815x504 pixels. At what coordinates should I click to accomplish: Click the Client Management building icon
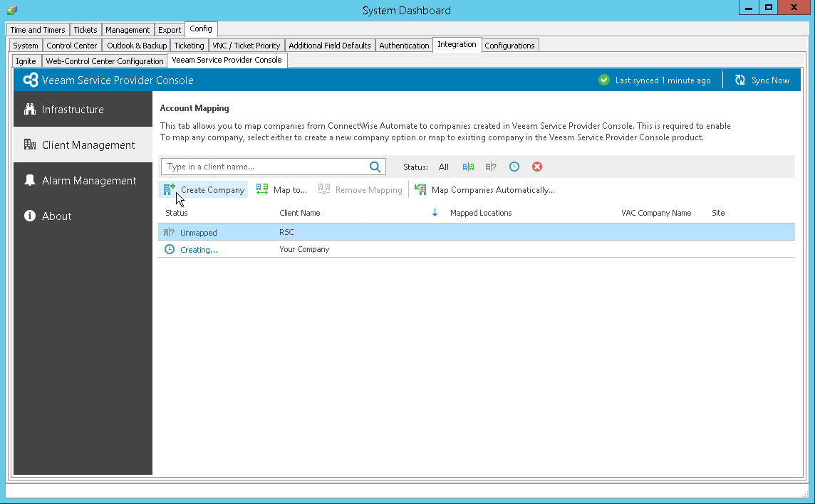click(x=30, y=145)
